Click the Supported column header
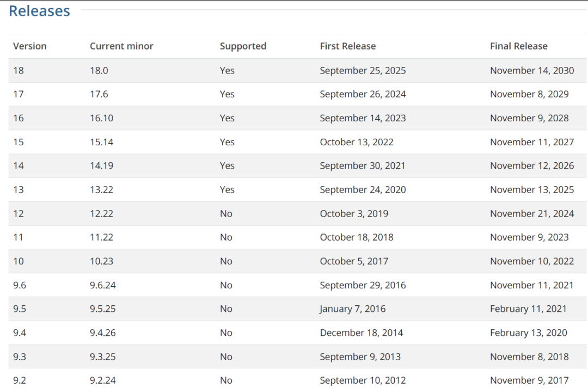588x388 pixels. (x=243, y=46)
